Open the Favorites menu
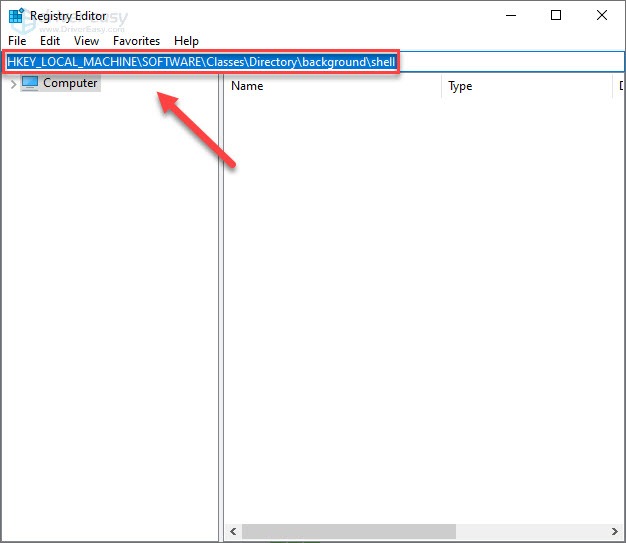 coord(136,41)
